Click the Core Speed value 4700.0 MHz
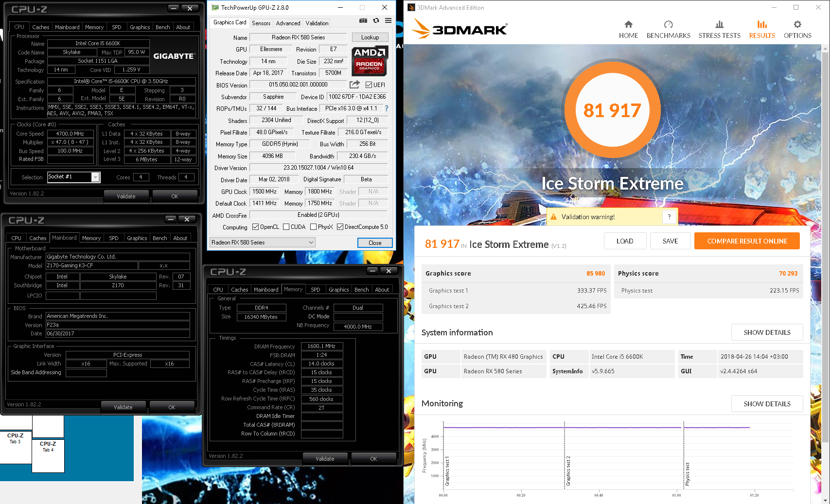The height and width of the screenshot is (504, 830). point(70,134)
